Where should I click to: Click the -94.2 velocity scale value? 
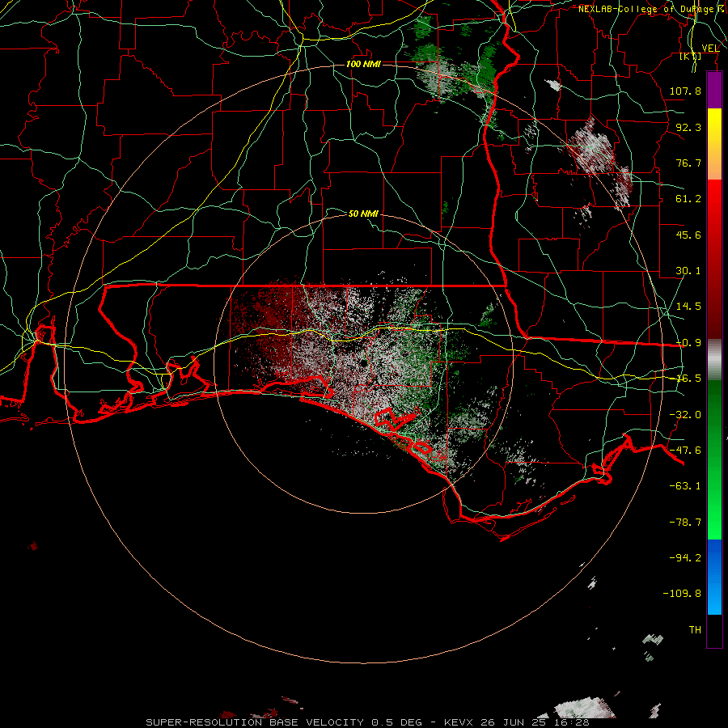point(685,558)
